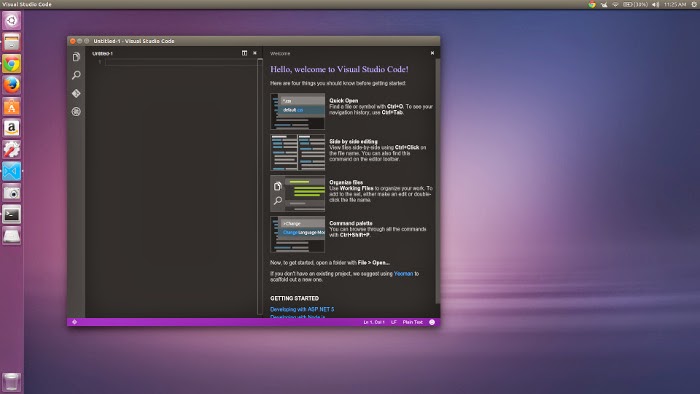The height and width of the screenshot is (394, 700).
Task: Open the Wi-Fi network indicator menu
Action: click(615, 4)
